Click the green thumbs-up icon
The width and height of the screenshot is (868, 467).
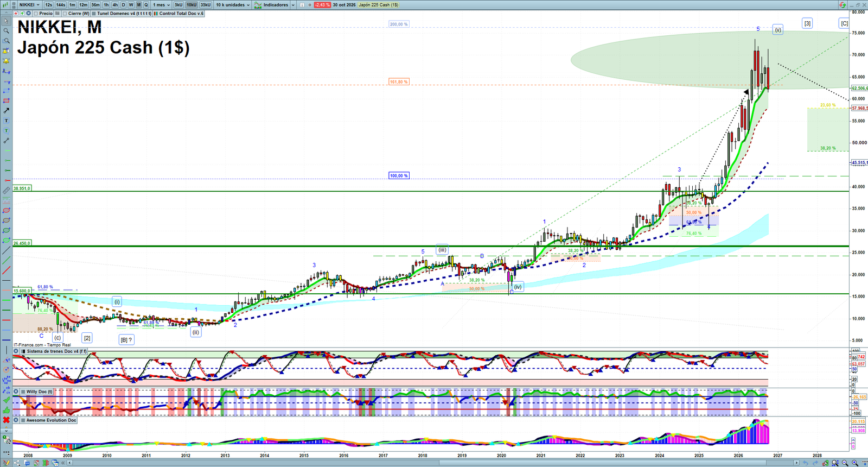click(7, 410)
